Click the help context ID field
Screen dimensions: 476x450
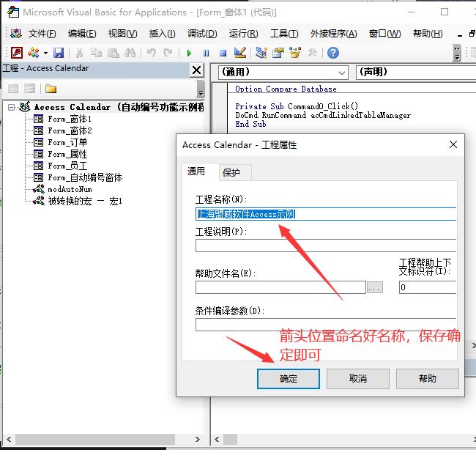coord(428,287)
